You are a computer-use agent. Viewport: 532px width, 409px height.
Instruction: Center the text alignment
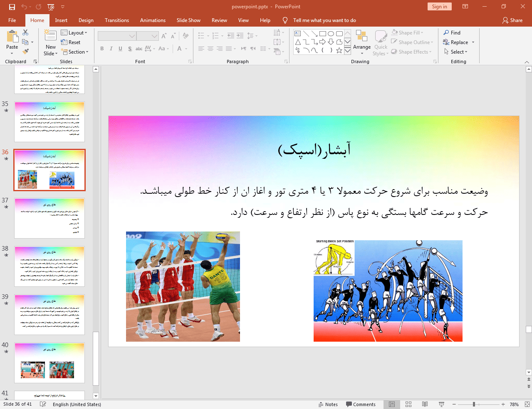tap(210, 49)
